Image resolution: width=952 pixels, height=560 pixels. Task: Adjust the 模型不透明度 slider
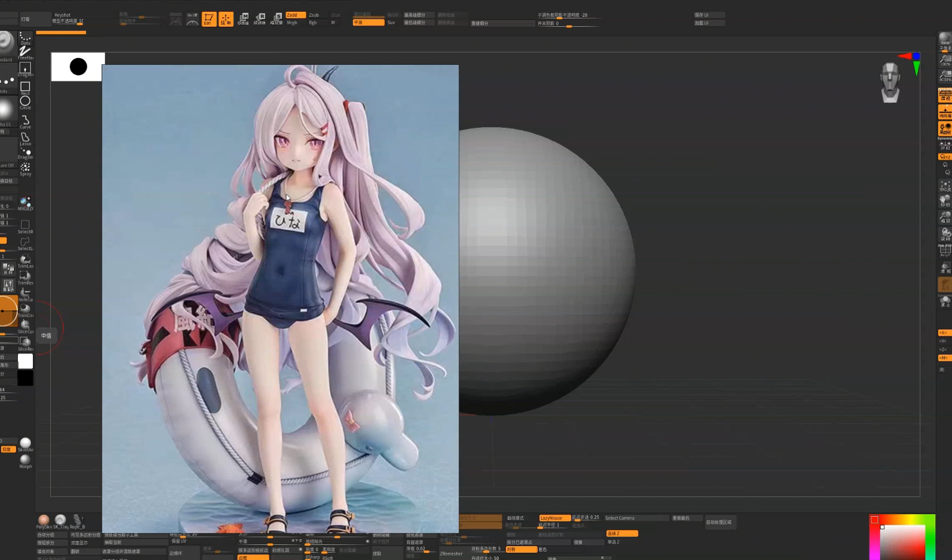pyautogui.click(x=68, y=21)
